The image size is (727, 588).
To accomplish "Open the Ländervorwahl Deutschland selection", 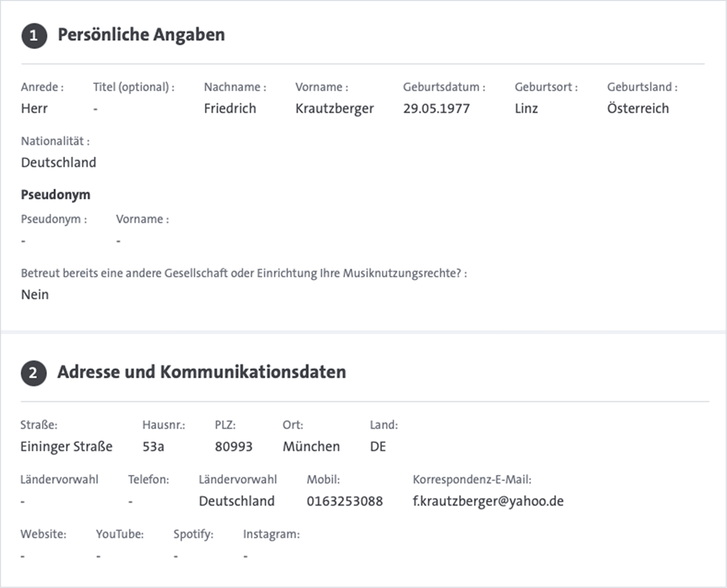I will 236,501.
